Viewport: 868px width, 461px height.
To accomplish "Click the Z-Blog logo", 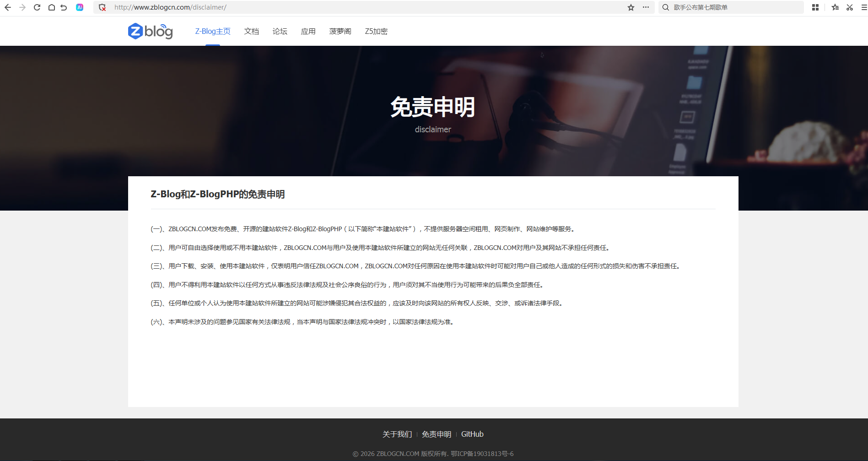I will point(150,31).
